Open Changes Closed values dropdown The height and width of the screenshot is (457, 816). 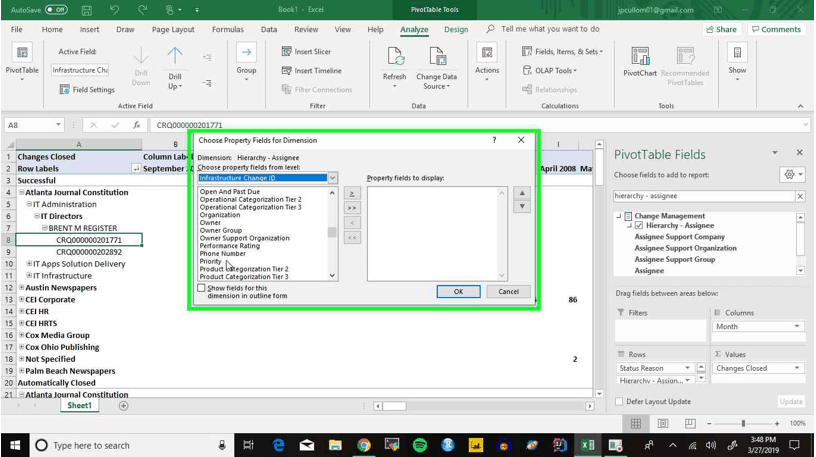(x=797, y=368)
